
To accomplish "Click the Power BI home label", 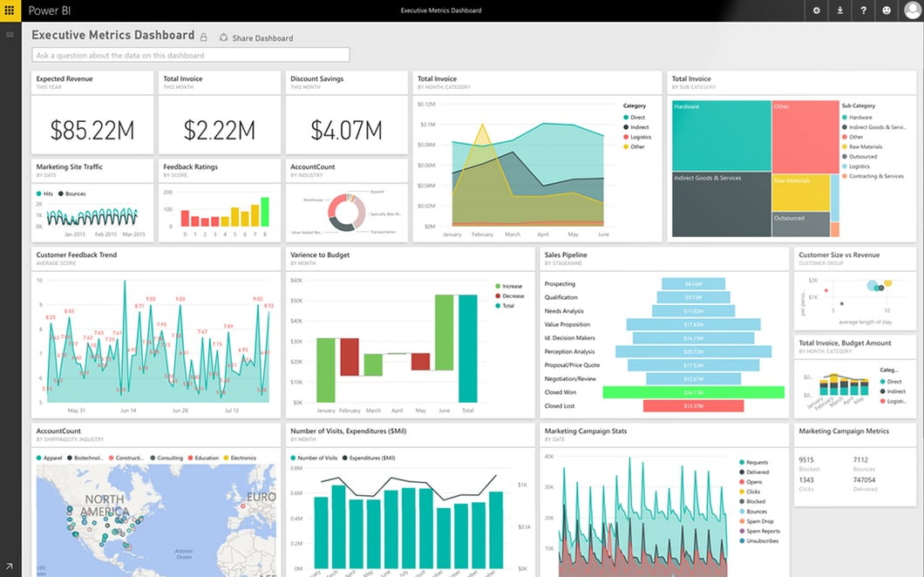I will (50, 10).
